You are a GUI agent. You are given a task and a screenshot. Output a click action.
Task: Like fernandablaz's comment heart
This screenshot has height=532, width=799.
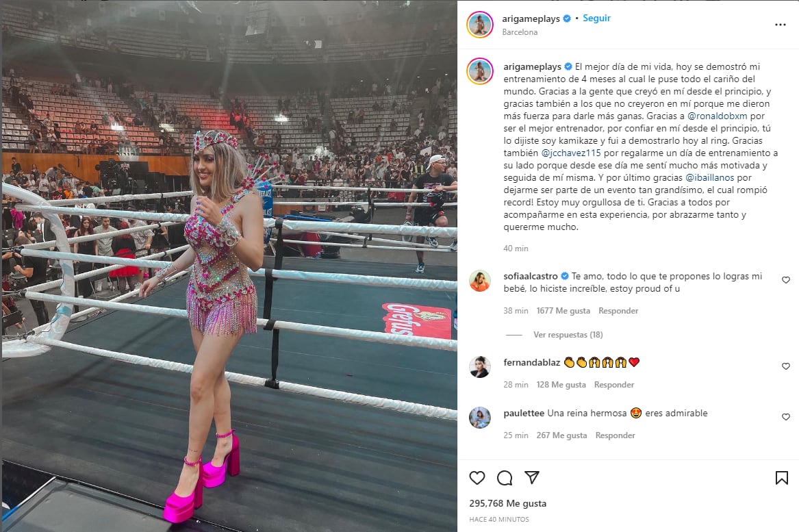coord(786,366)
